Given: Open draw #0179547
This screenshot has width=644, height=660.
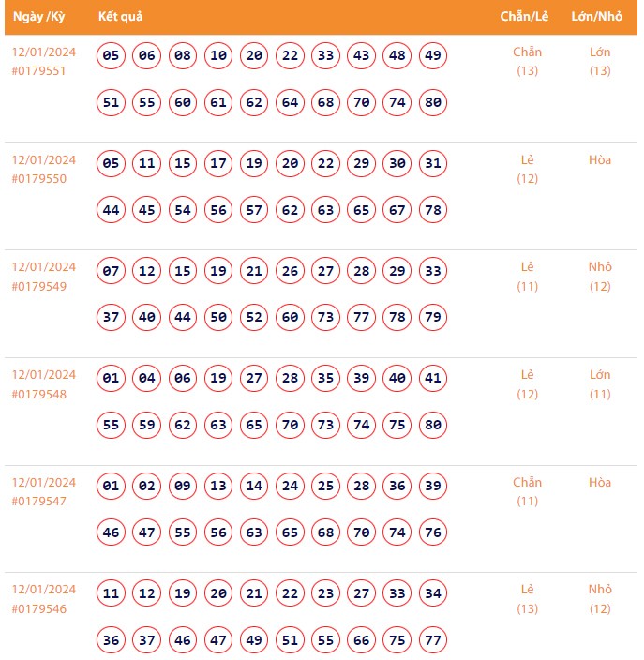Looking at the screenshot, I should pyautogui.click(x=39, y=502).
